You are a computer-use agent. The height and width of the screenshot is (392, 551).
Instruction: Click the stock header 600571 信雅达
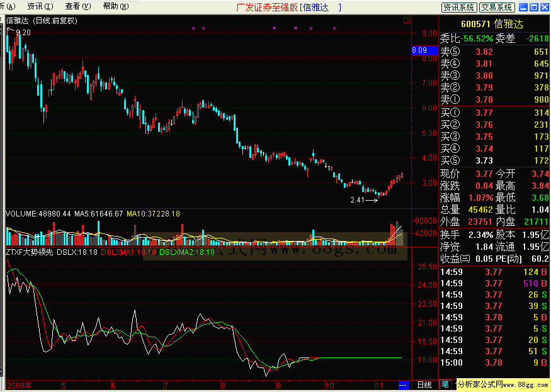tap(492, 25)
